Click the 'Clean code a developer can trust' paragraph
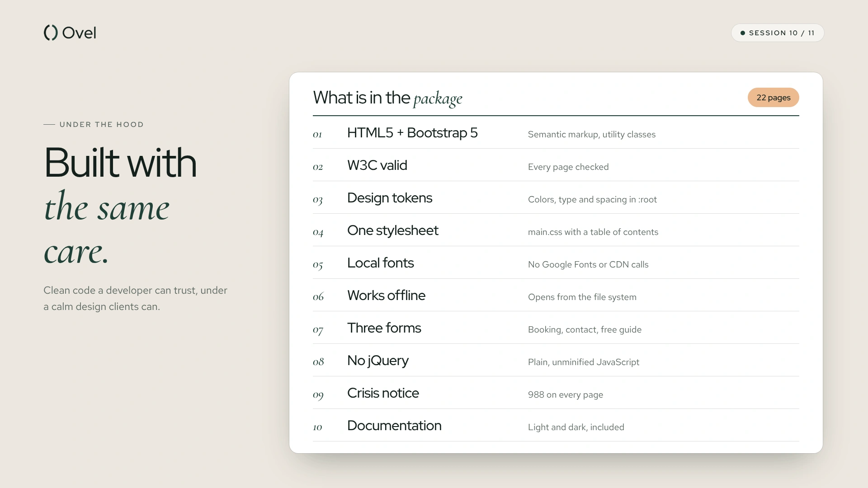Screen dimensions: 868x488 [135, 298]
